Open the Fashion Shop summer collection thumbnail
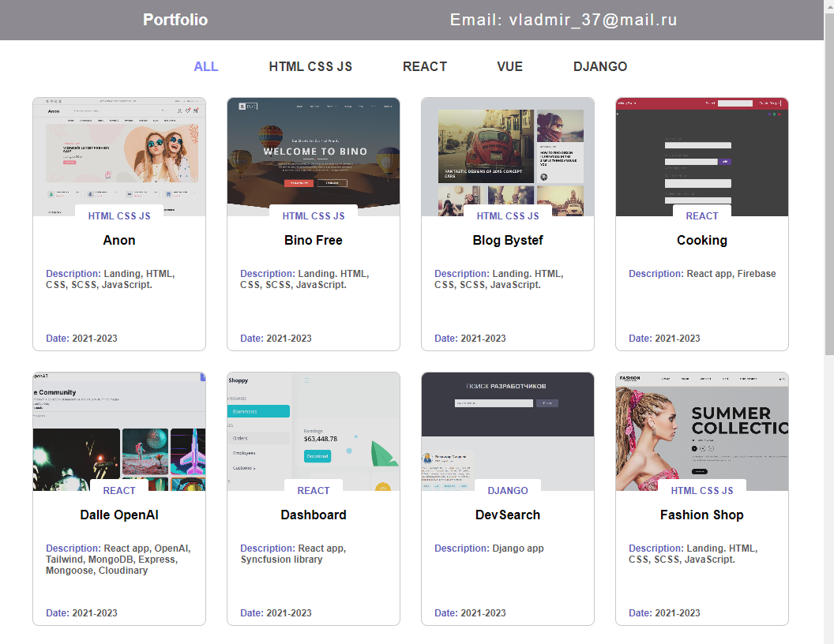The image size is (834, 644). (701, 432)
